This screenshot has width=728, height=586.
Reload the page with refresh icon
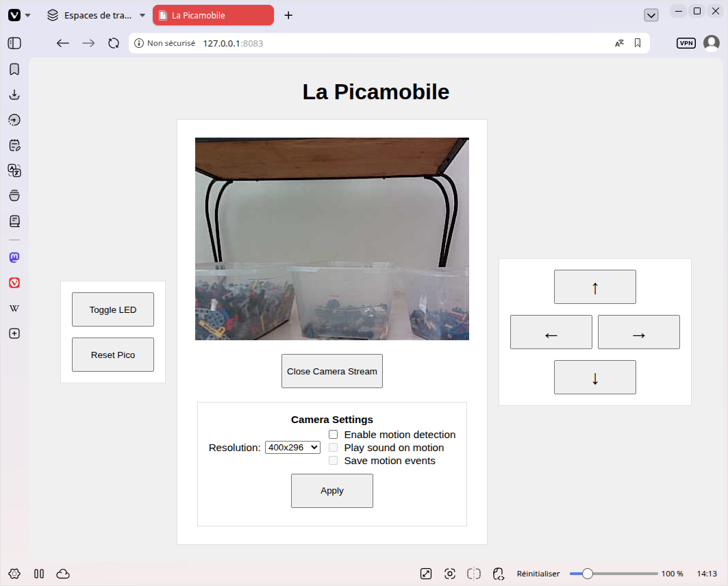coord(114,43)
